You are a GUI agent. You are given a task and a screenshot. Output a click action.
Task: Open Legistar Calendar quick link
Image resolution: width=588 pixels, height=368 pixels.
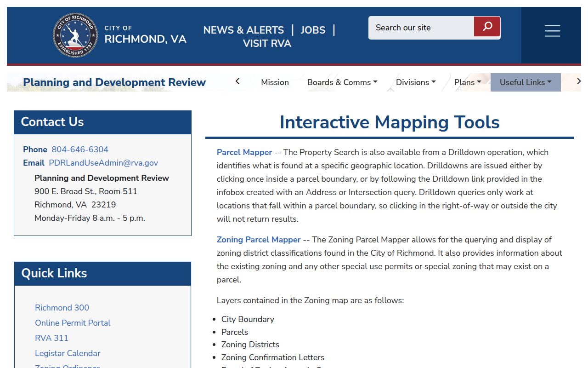[68, 353]
